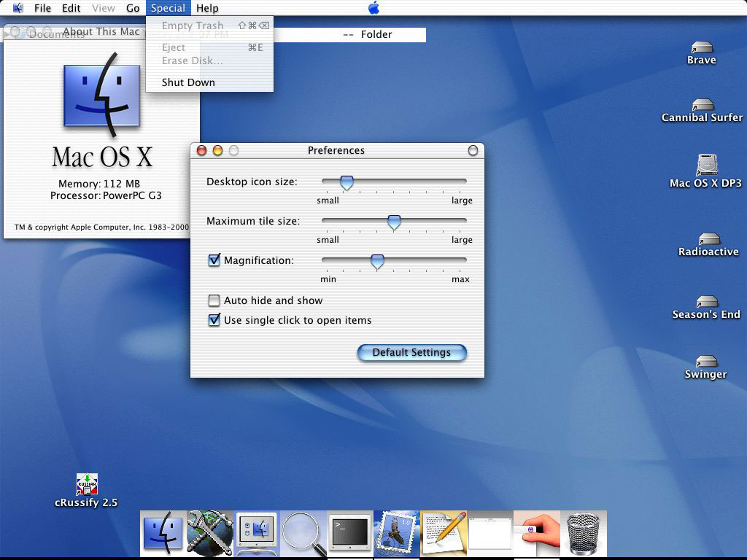Close the Preferences window
The height and width of the screenshot is (560, 747).
pyautogui.click(x=201, y=150)
